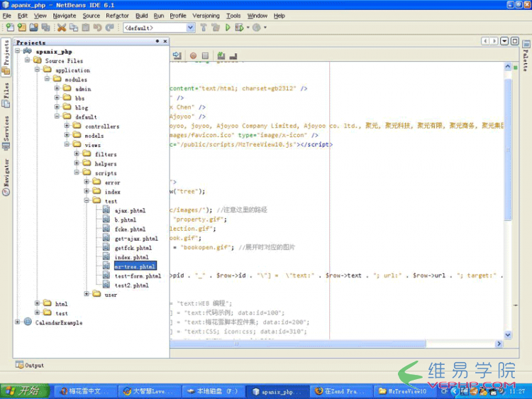This screenshot has height=399, width=532.
Task: Open the Palette side panel icon
Action: click(526, 44)
